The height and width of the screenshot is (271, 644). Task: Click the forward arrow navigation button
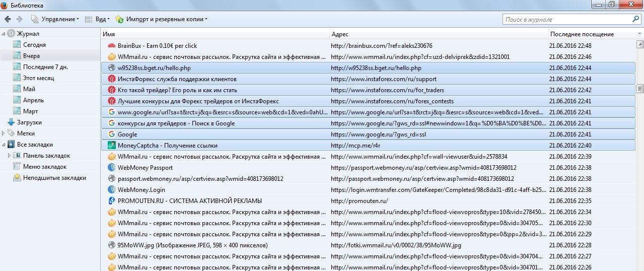[20, 19]
